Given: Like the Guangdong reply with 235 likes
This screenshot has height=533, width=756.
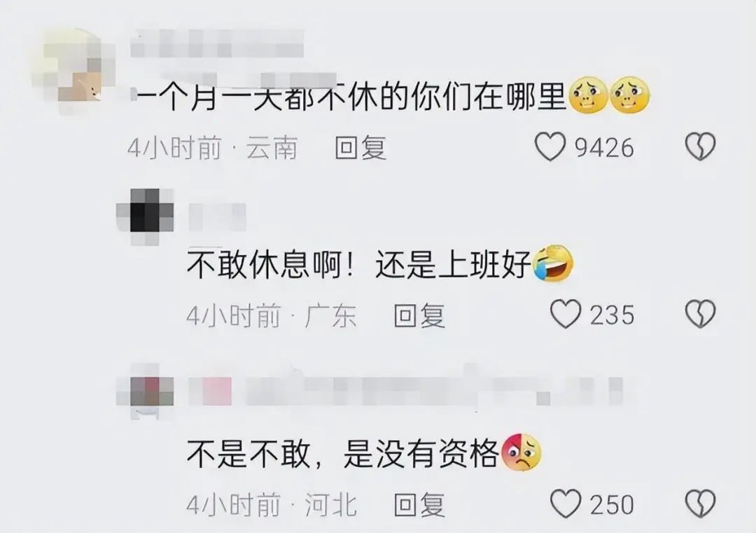Looking at the screenshot, I should pyautogui.click(x=566, y=314).
